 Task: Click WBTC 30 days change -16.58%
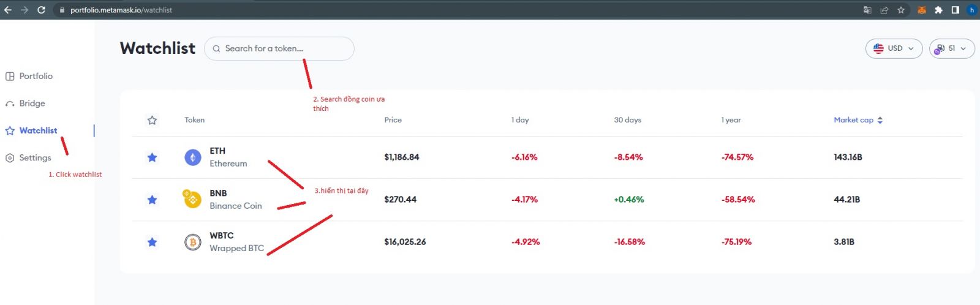pyautogui.click(x=630, y=242)
